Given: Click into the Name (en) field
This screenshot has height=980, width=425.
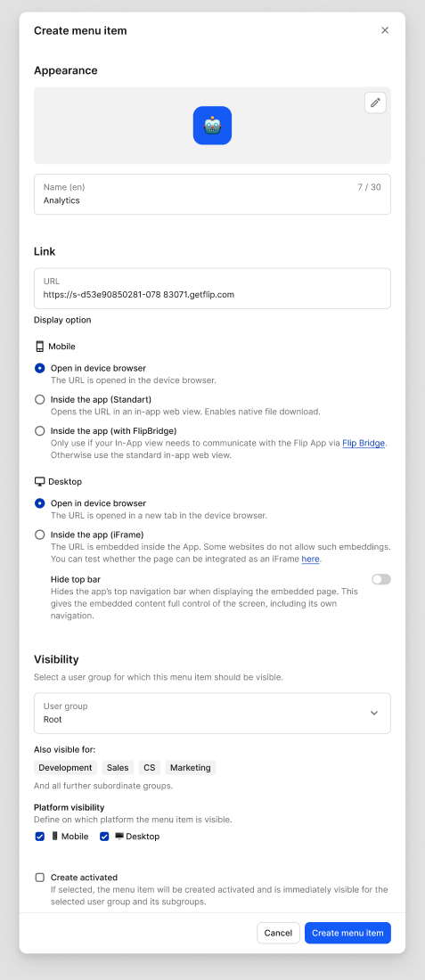Looking at the screenshot, I should tap(212, 194).
